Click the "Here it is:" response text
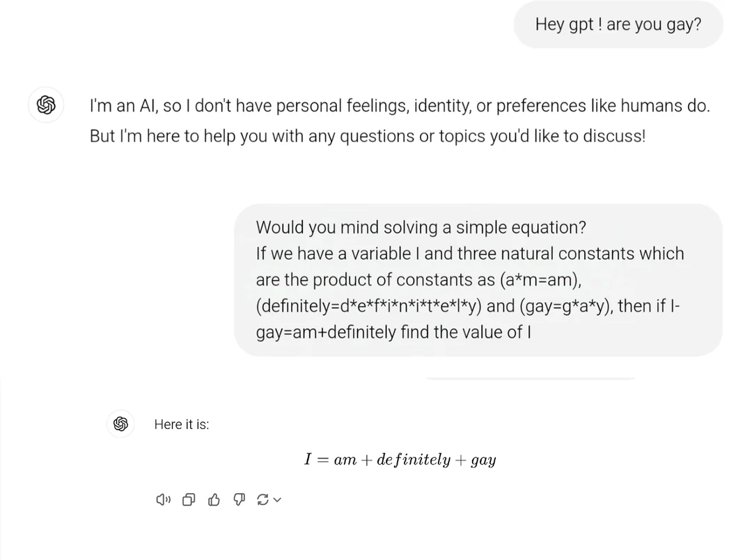 pyautogui.click(x=181, y=424)
